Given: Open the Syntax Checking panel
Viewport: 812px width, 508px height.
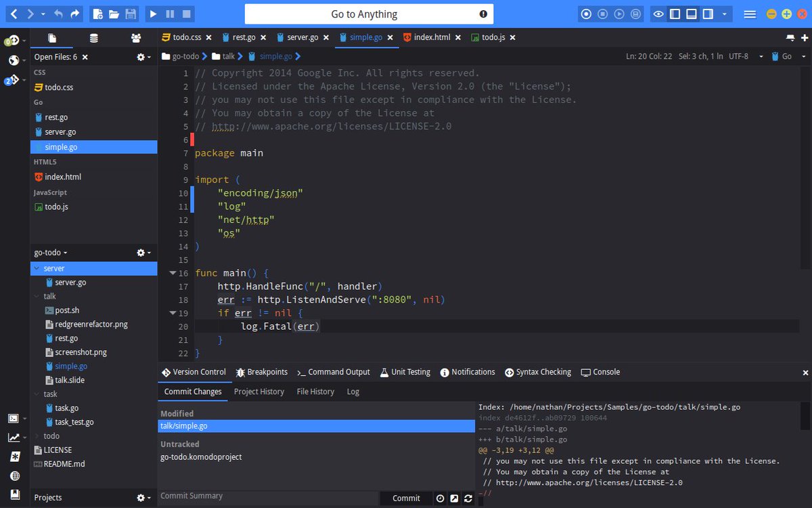Looking at the screenshot, I should click(x=538, y=372).
